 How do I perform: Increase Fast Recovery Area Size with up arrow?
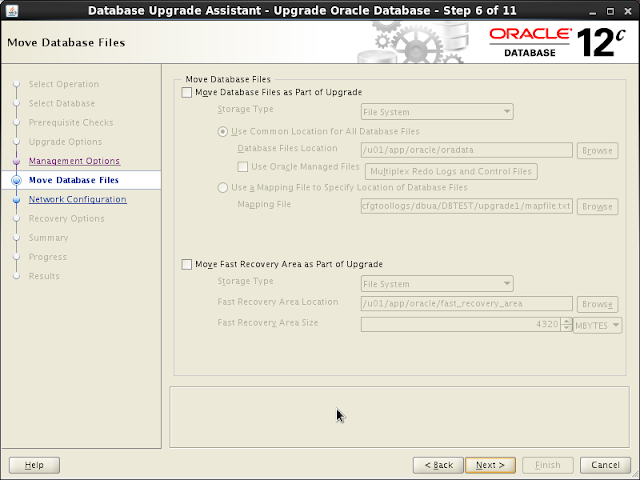566,321
